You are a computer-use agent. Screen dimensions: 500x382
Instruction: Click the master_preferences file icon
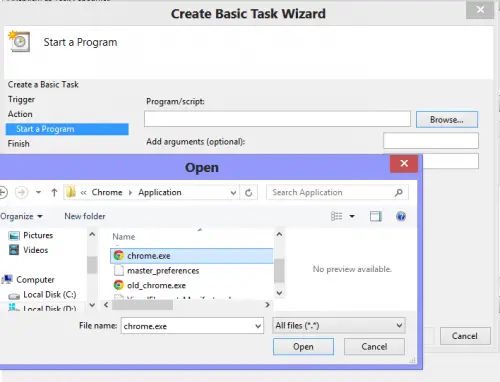coord(119,270)
